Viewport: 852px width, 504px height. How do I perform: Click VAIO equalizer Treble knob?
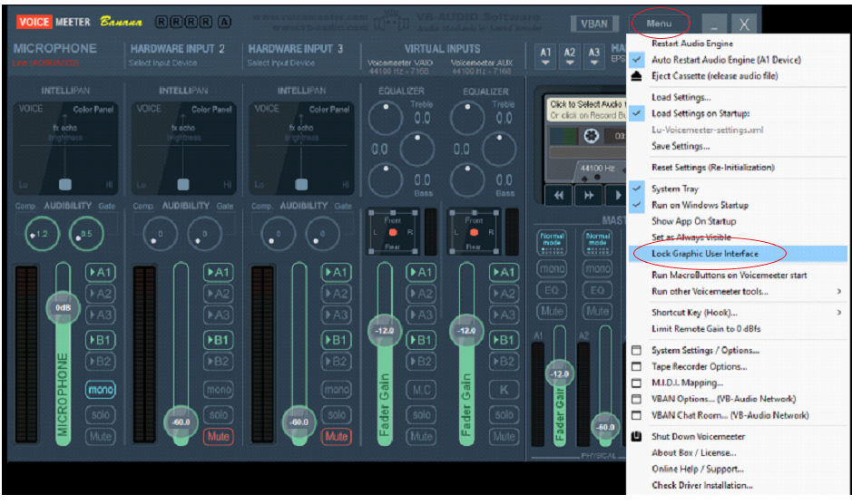386,118
